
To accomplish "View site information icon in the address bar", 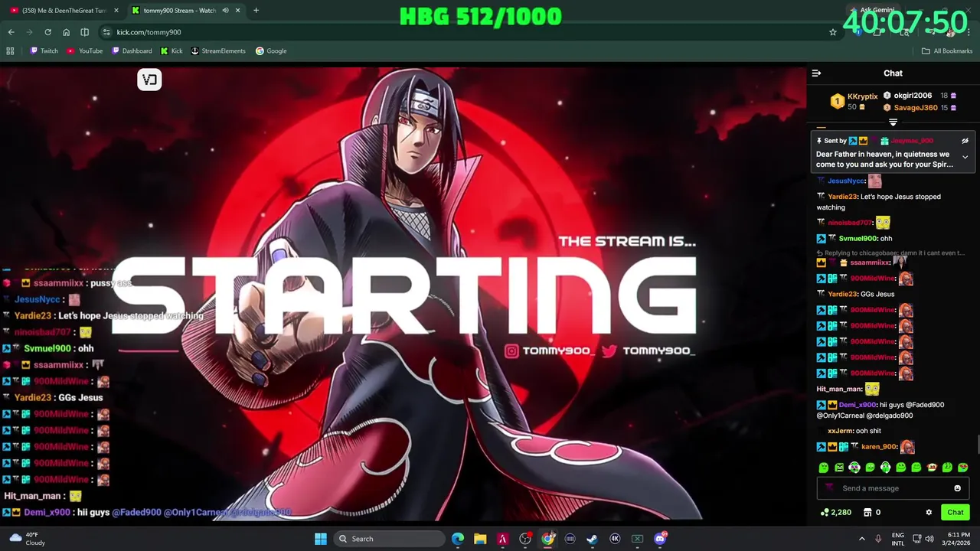I will (106, 32).
